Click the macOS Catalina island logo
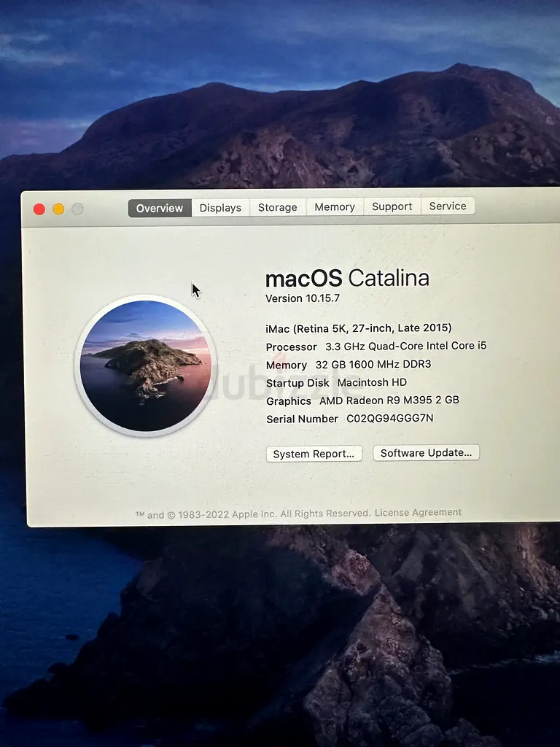Screen dimensions: 560x747 pos(145,365)
